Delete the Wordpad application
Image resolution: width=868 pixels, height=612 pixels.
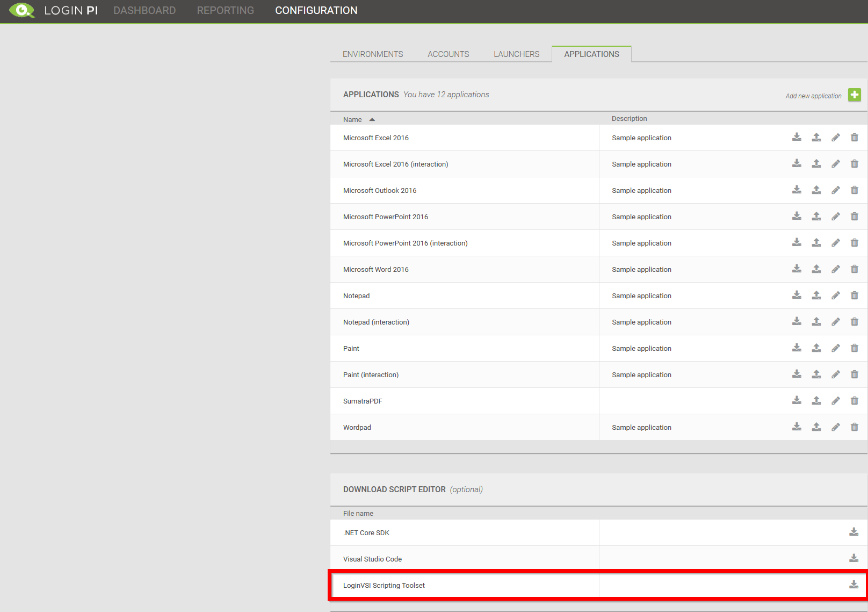pos(855,427)
